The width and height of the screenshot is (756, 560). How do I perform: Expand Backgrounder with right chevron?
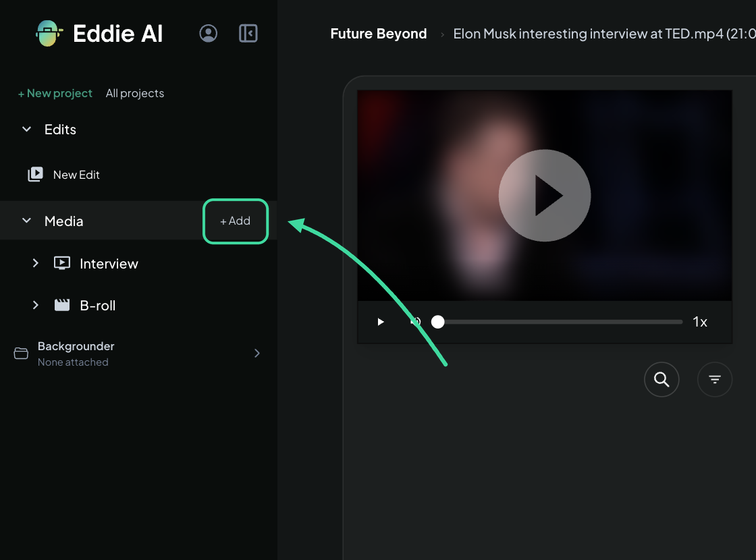(257, 354)
